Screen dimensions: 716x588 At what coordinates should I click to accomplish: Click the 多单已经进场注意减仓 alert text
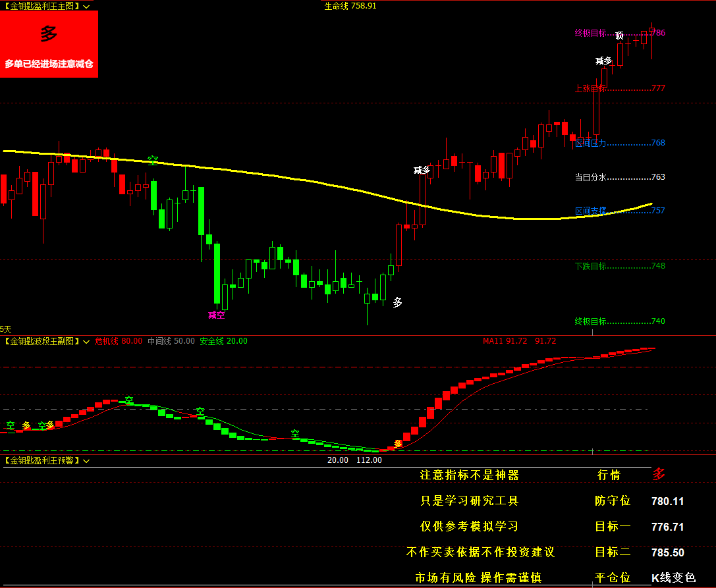click(49, 64)
